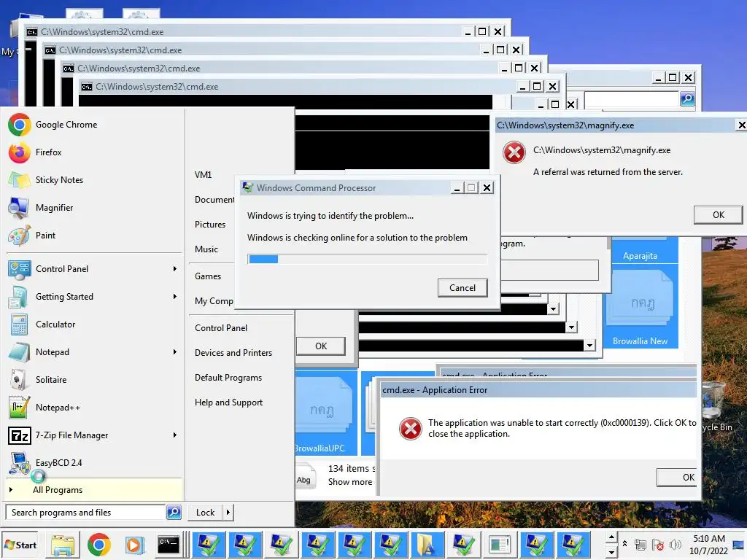Show hidden icons in the system tray
This screenshot has width=747, height=560.
pos(624,544)
